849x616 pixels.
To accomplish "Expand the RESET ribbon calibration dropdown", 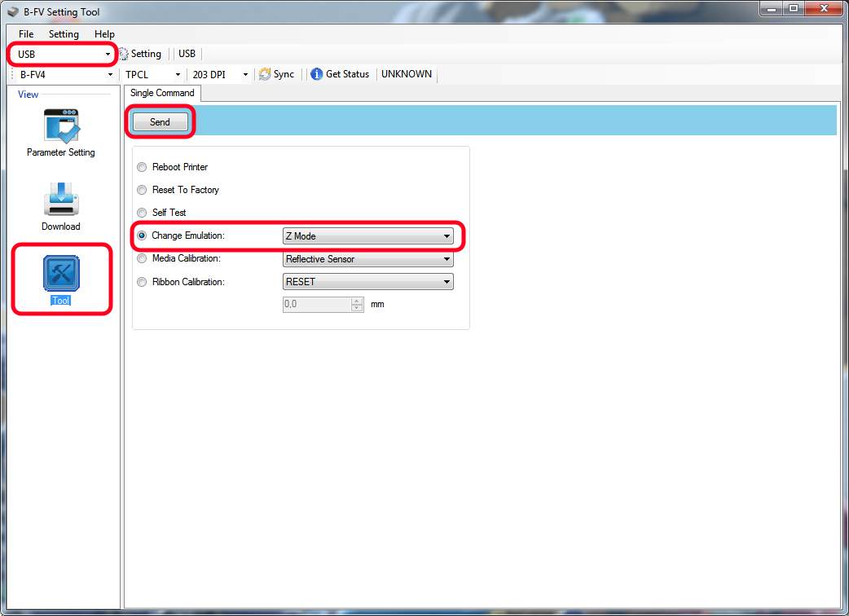I will point(368,281).
